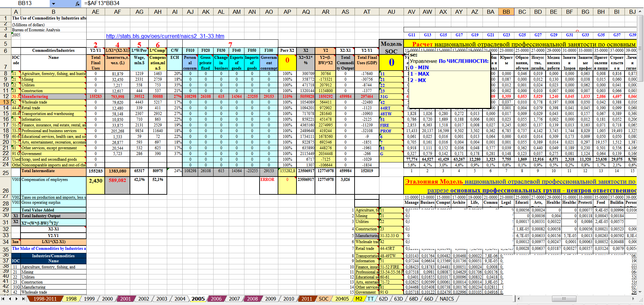Select column header BB
Screen dimensions: 644x305
506,12
